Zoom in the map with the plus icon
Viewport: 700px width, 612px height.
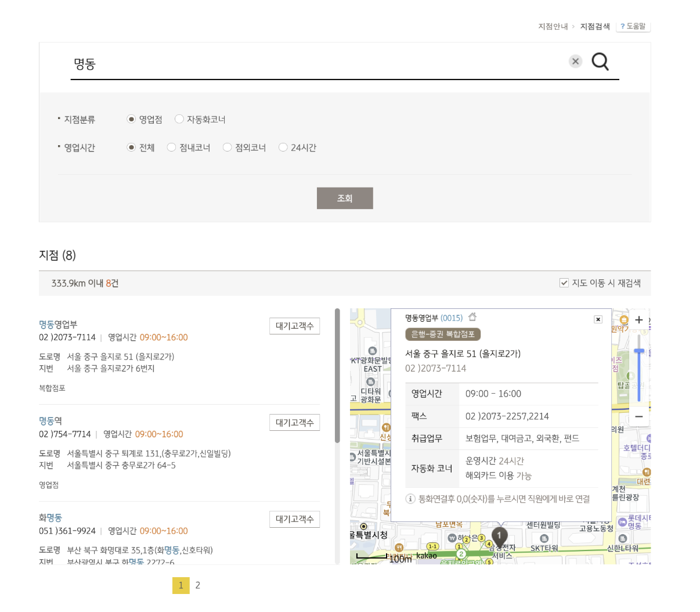pyautogui.click(x=638, y=319)
